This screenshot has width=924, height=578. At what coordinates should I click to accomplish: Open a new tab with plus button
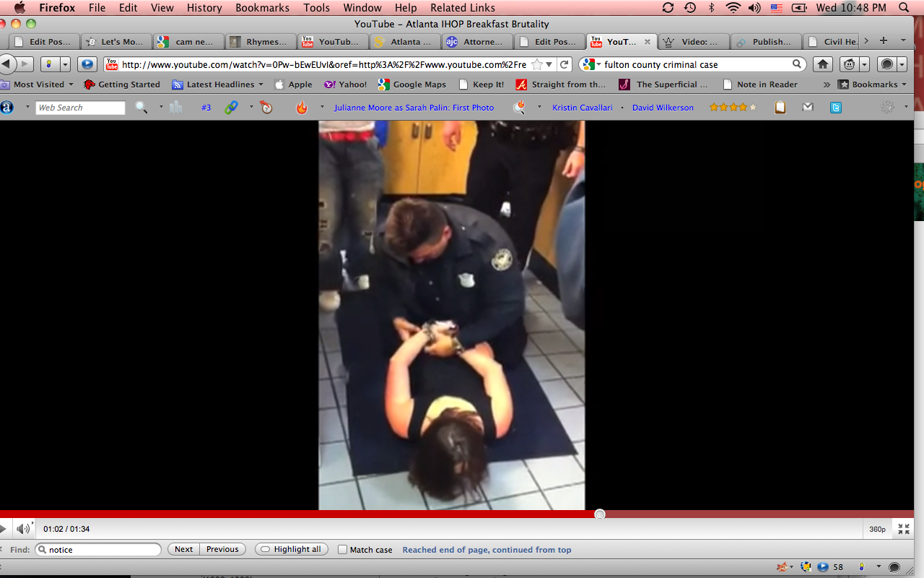[883, 41]
